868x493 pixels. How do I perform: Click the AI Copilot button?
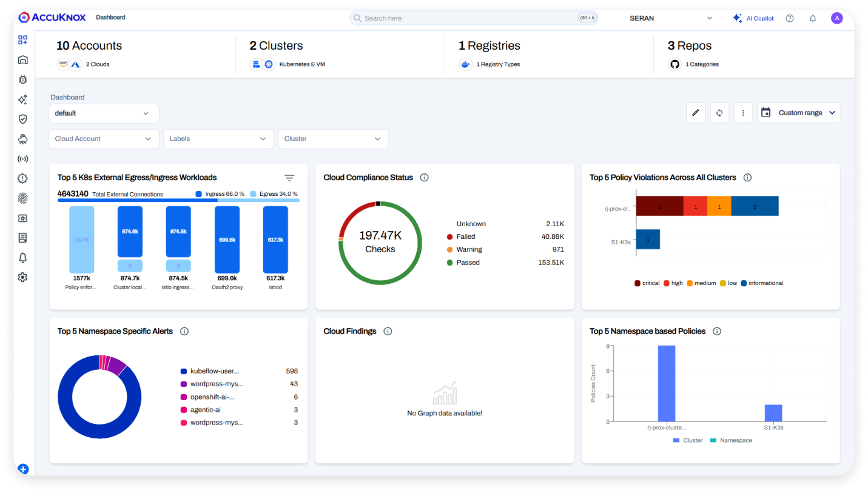pyautogui.click(x=753, y=18)
